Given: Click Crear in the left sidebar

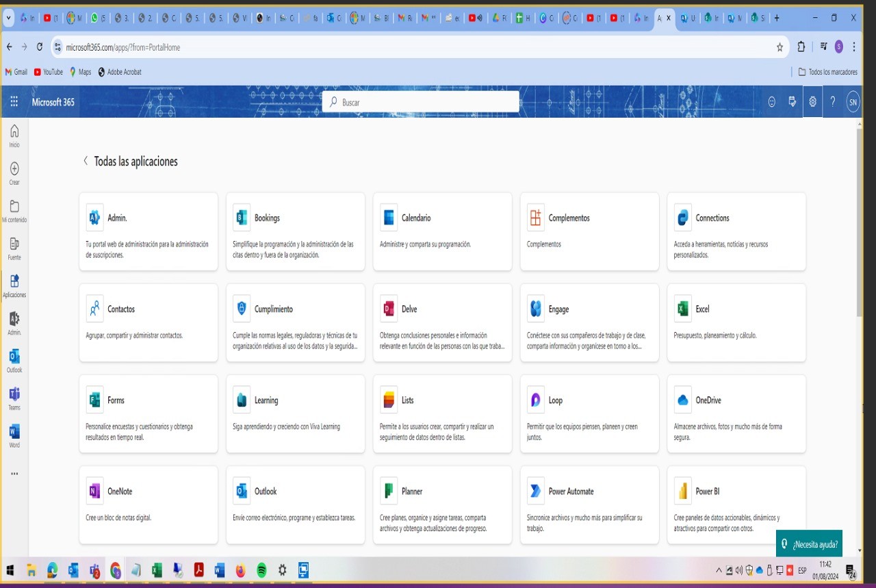Looking at the screenshot, I should (14, 173).
